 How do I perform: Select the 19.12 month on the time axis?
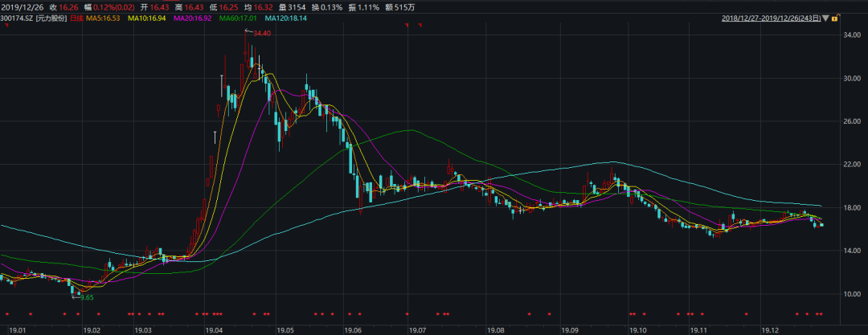pyautogui.click(x=770, y=329)
